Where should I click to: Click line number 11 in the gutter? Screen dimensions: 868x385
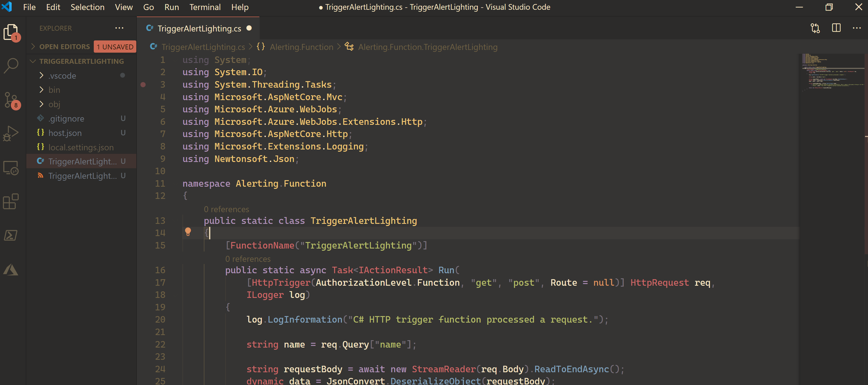pyautogui.click(x=160, y=184)
